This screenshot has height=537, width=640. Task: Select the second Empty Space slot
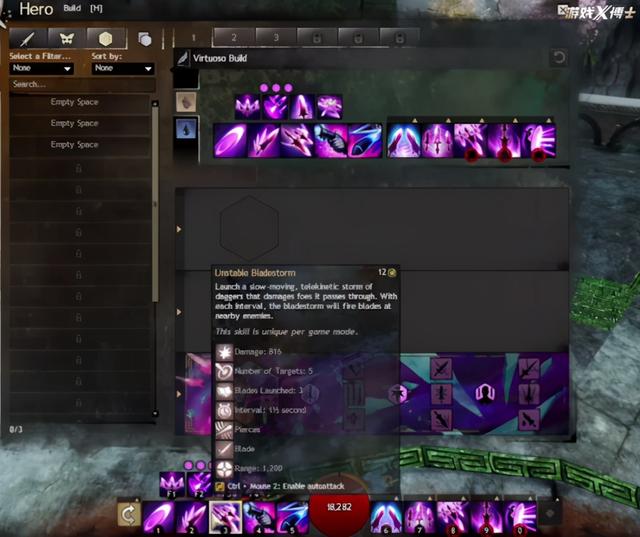pyautogui.click(x=80, y=123)
